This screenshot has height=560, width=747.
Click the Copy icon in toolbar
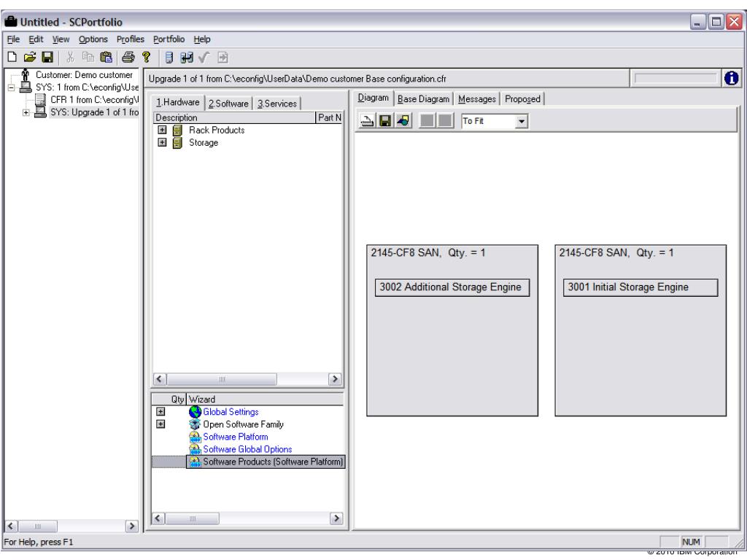[88, 58]
